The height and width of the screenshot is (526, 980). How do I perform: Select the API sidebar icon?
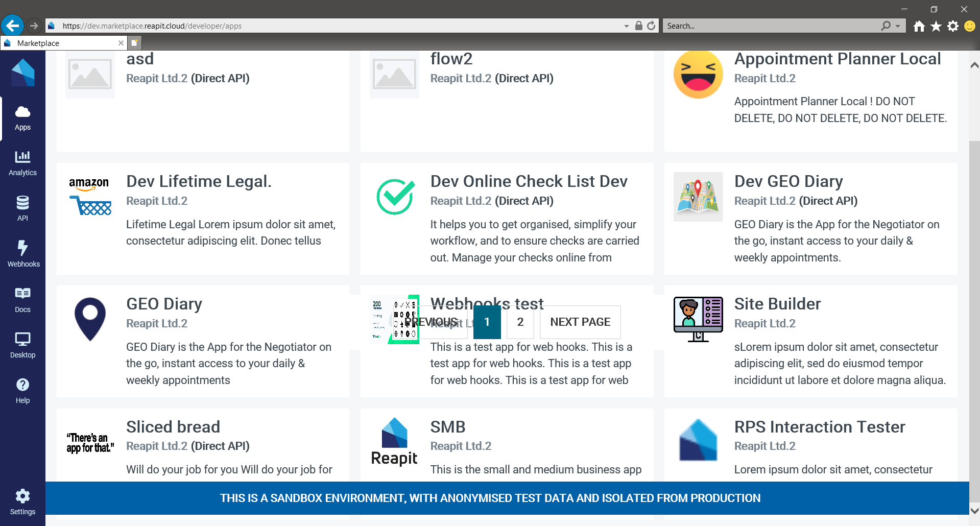tap(22, 208)
